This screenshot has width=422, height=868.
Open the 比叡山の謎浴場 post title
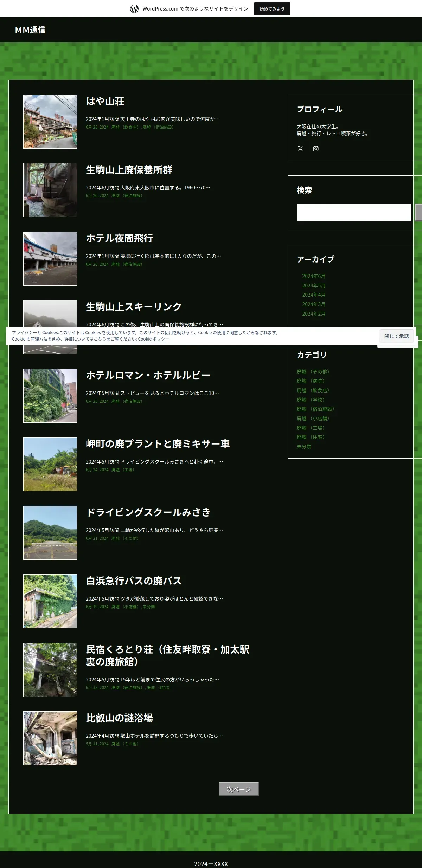tap(120, 718)
